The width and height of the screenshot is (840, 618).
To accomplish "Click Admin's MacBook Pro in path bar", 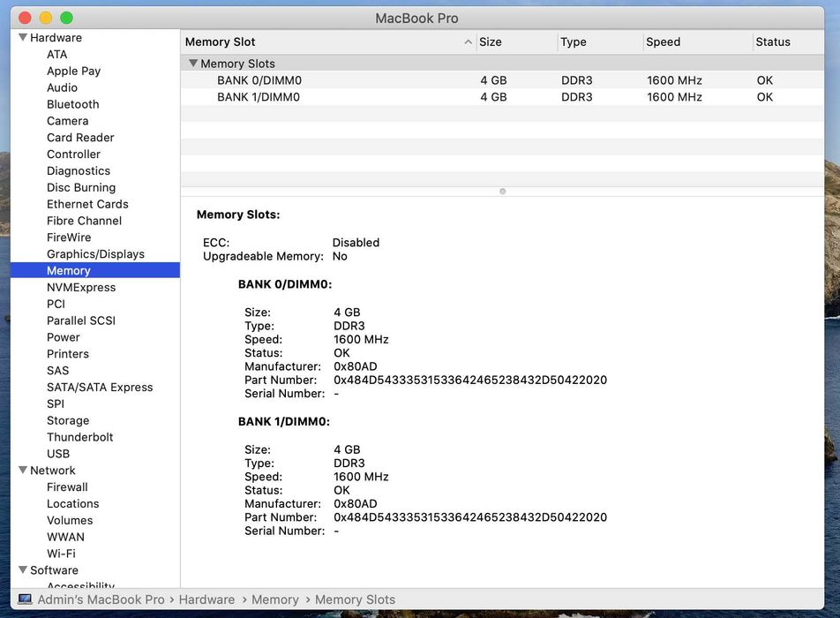I will click(101, 599).
